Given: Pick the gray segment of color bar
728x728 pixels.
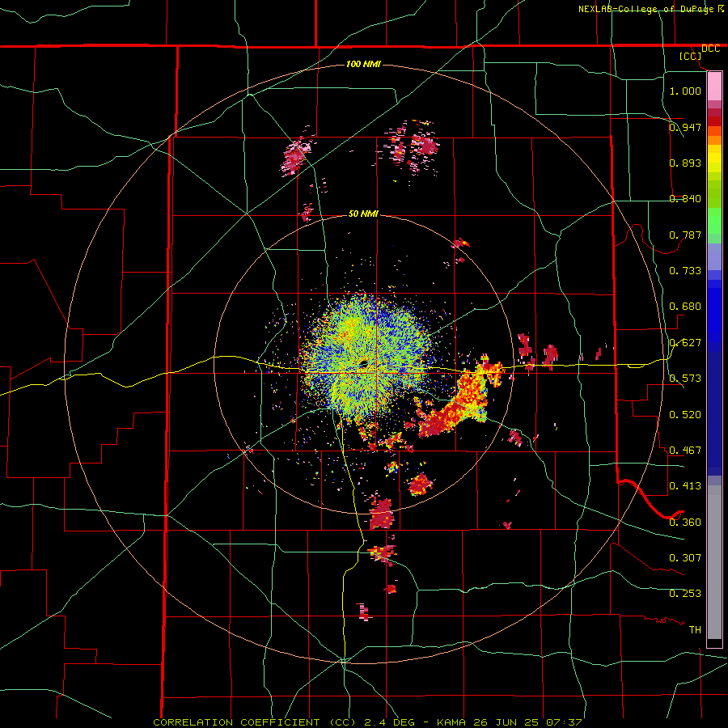Looking at the screenshot, I should (x=714, y=564).
